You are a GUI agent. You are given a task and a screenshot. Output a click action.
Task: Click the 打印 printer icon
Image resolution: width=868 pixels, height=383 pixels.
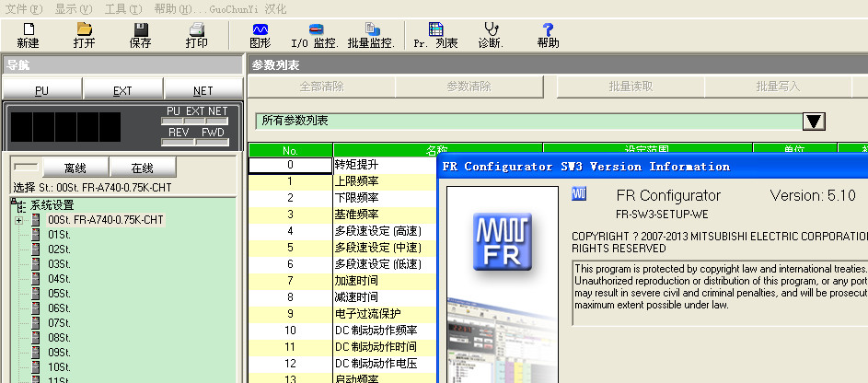(x=196, y=30)
